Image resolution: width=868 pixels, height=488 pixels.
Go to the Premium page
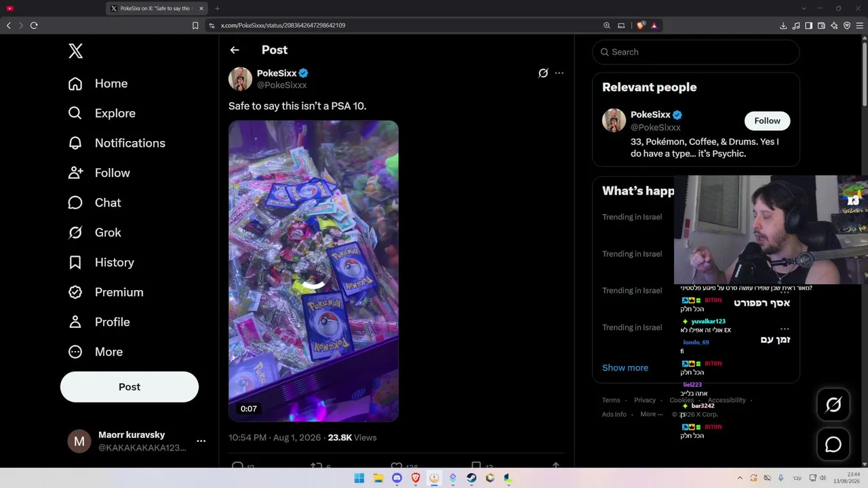point(106,292)
